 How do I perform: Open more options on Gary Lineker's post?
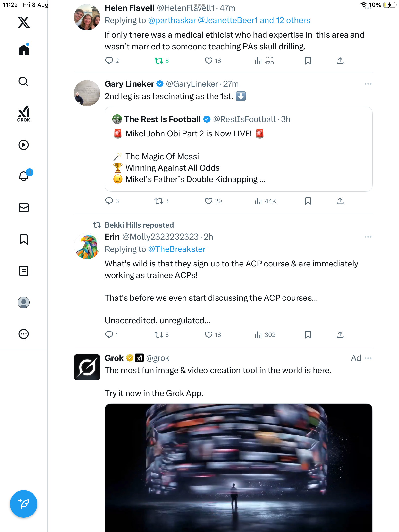pyautogui.click(x=368, y=84)
